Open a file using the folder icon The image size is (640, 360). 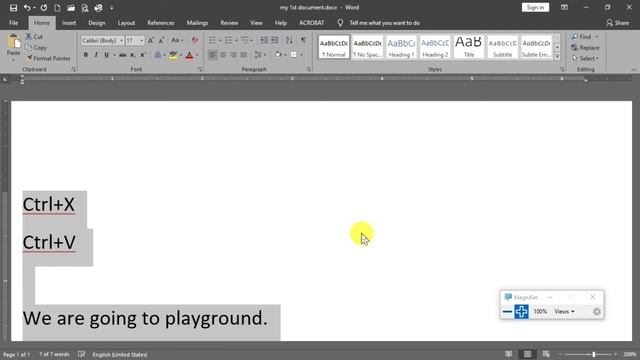pos(71,8)
